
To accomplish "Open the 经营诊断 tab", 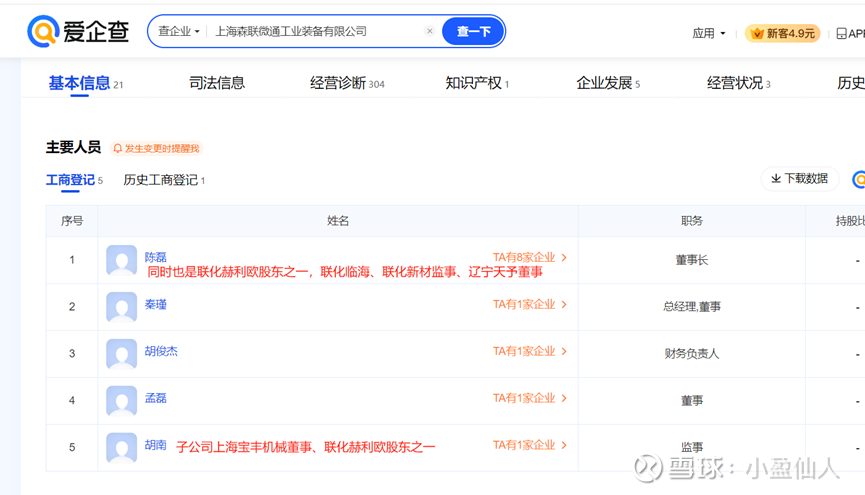I will pyautogui.click(x=347, y=83).
